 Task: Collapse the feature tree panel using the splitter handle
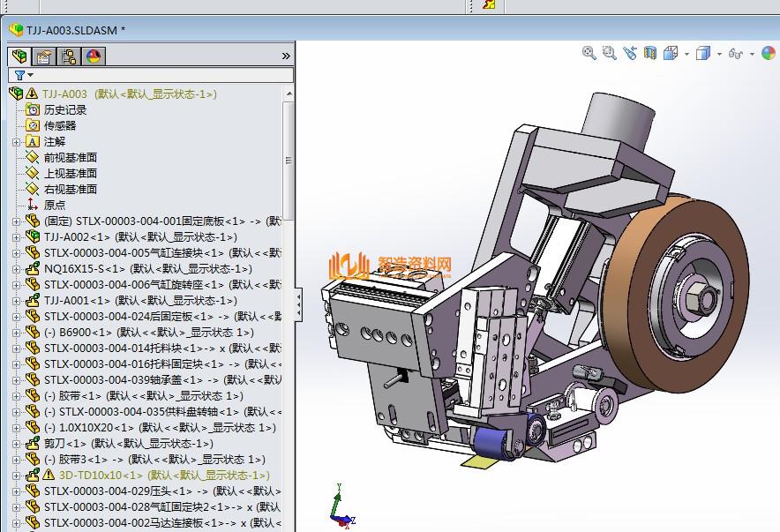(x=298, y=303)
